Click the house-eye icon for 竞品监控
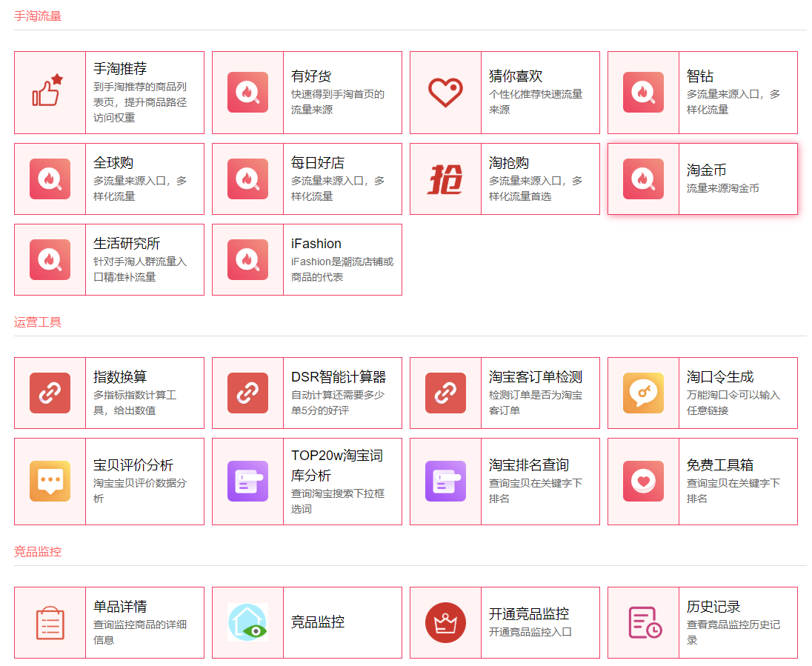This screenshot has width=812, height=666. [247, 622]
